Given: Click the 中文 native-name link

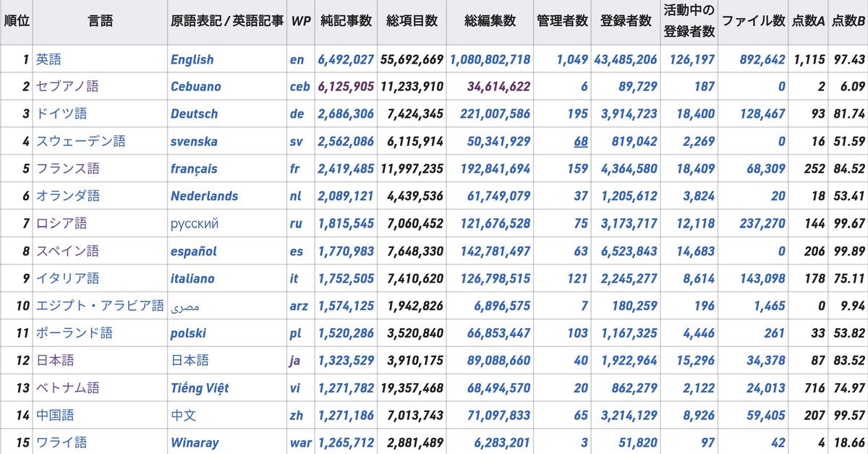Looking at the screenshot, I should click(183, 415).
